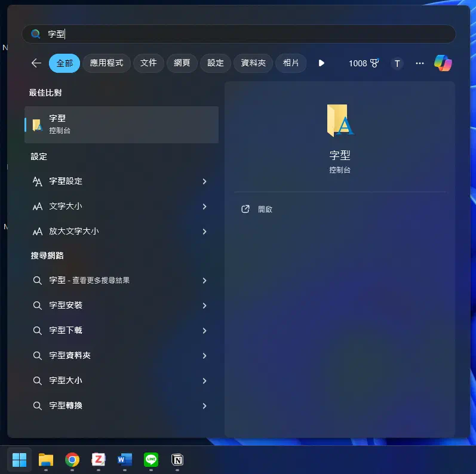Open the 放大文字大小 settings result

[x=121, y=232]
